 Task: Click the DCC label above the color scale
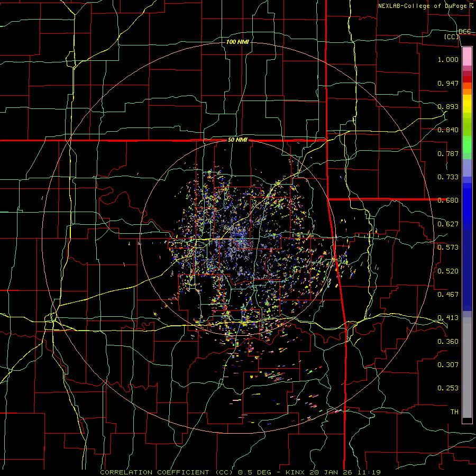[x=464, y=31]
